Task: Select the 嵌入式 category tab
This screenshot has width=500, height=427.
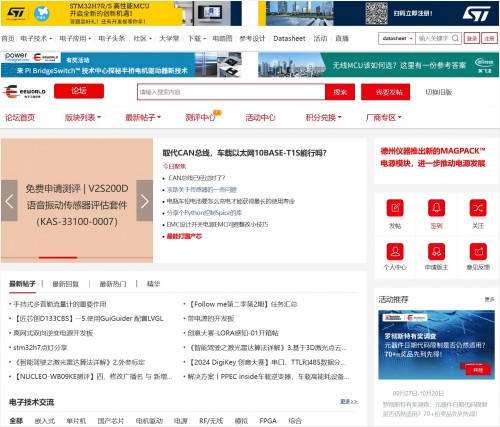Action: click(45, 421)
